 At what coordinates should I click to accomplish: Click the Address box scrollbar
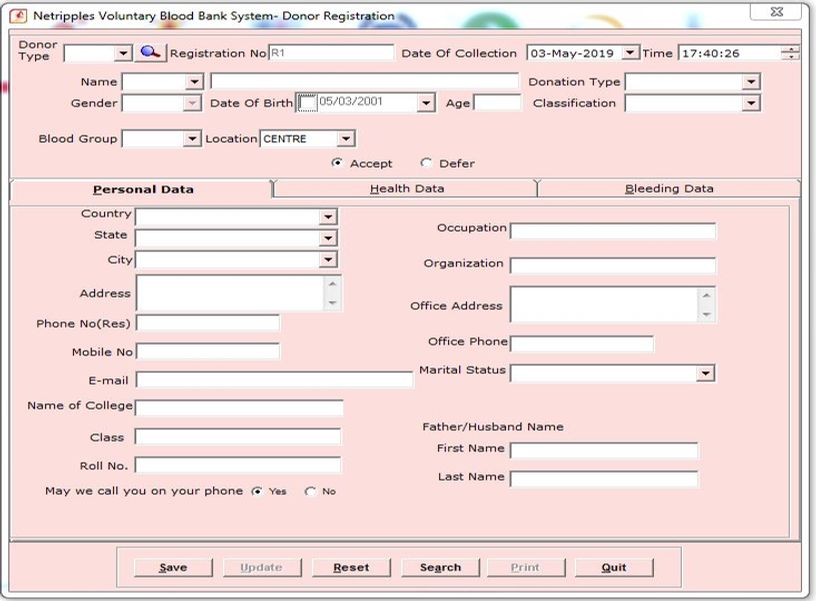tap(332, 293)
